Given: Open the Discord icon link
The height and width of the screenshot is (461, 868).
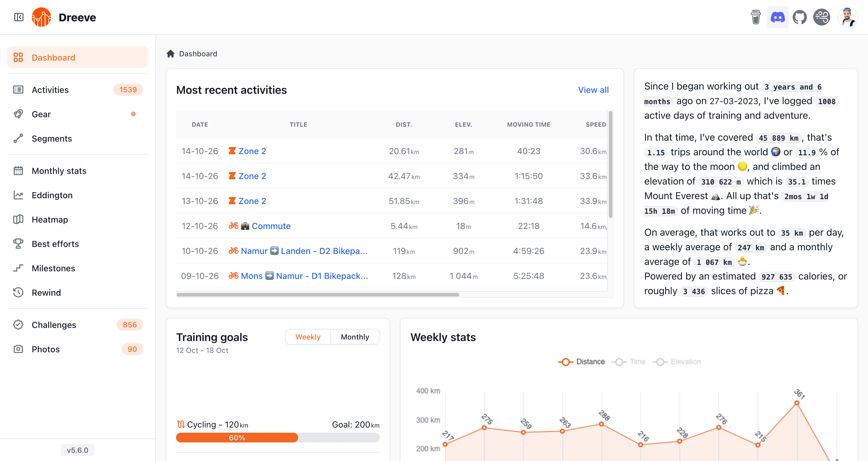Looking at the screenshot, I should point(778,17).
